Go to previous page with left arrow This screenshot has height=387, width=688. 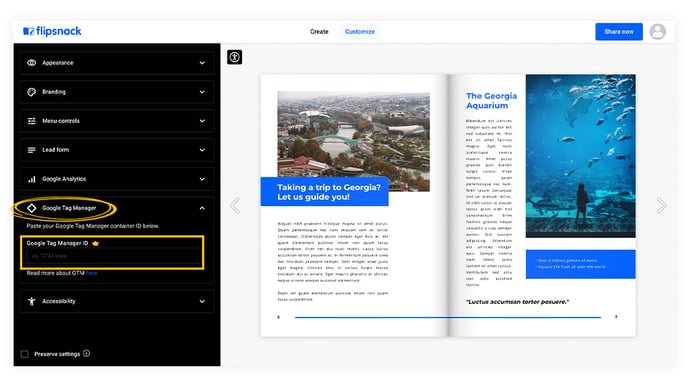(x=235, y=205)
